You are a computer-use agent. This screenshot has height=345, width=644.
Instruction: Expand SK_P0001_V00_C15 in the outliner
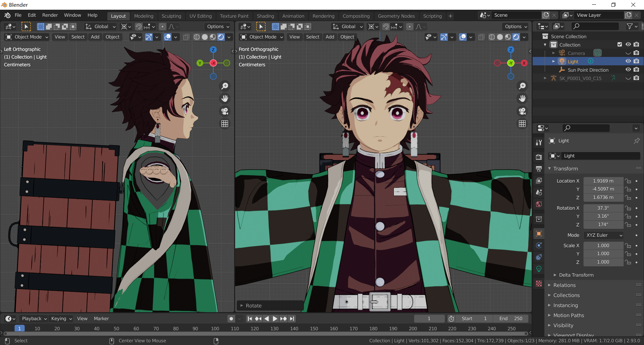tap(545, 78)
